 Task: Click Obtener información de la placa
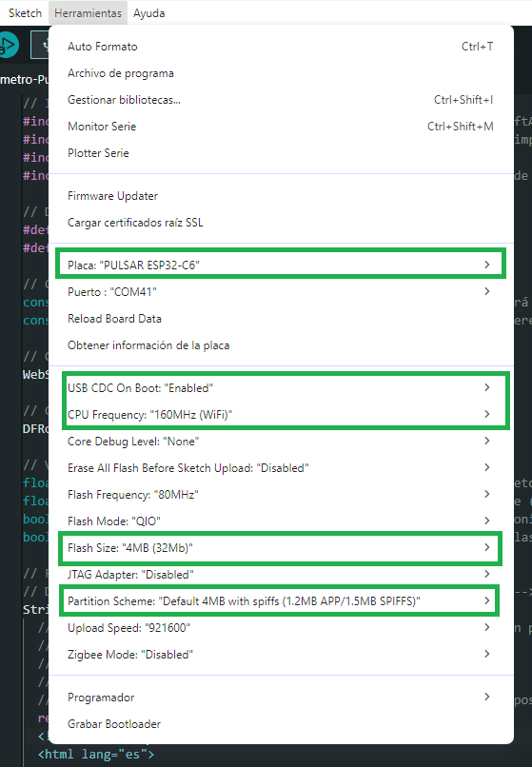point(281,345)
